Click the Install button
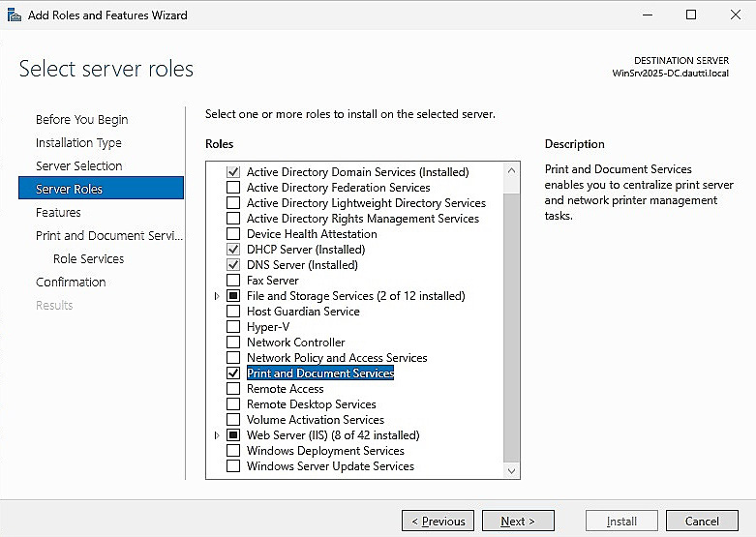The height and width of the screenshot is (537, 756). click(621, 522)
